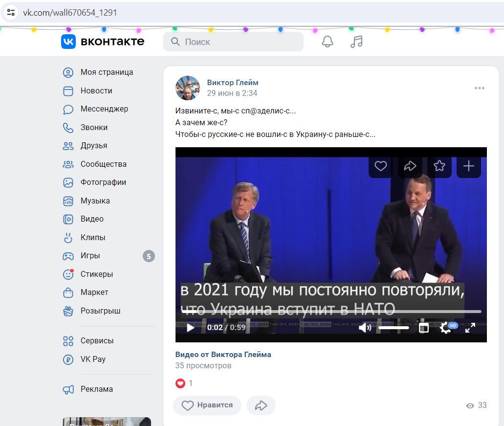Click the 'Розыгрыш' gift icon
Viewport: 504px width, 426px height.
(x=68, y=311)
